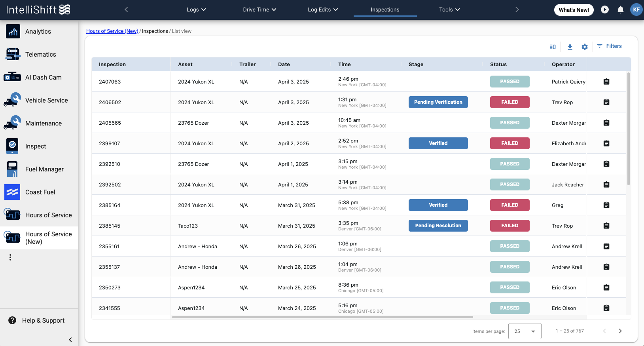Expand the Tools dropdown menu
The height and width of the screenshot is (346, 644).
[x=449, y=10]
